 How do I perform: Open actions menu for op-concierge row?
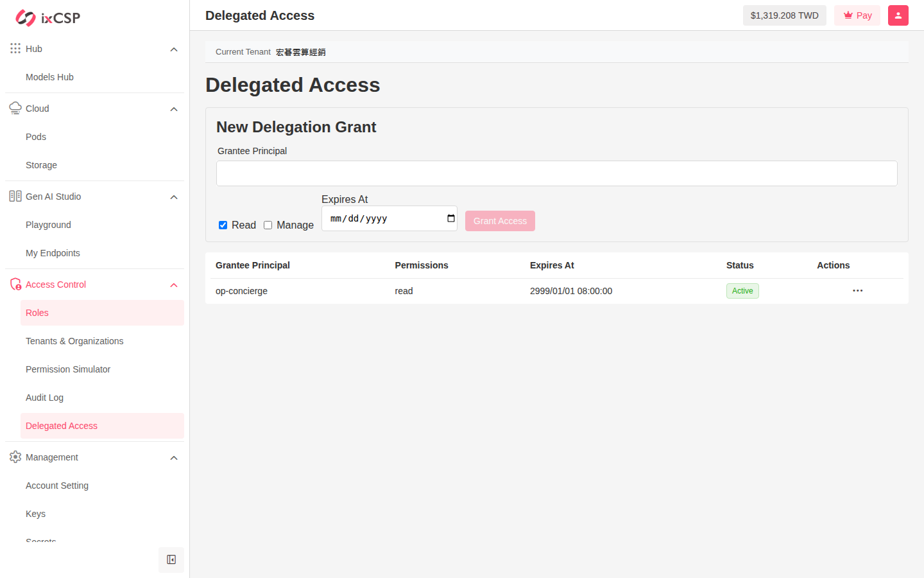(x=858, y=291)
